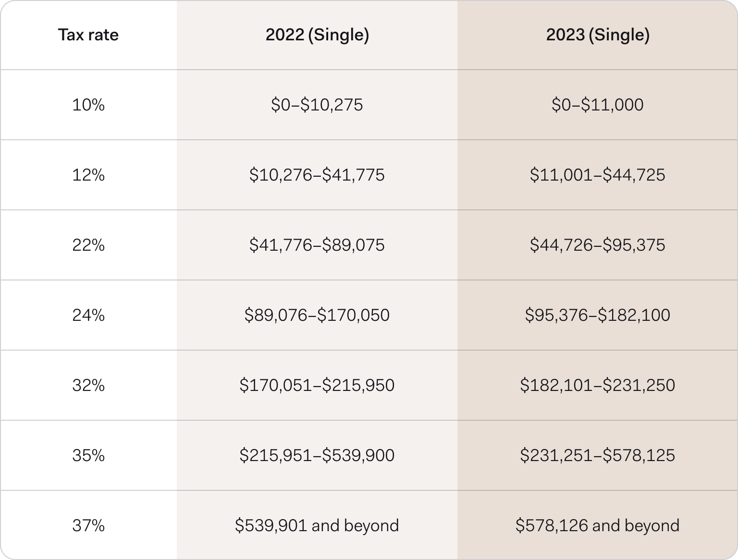This screenshot has width=738, height=560.
Task: Click the $89,076–$170,050 cell
Action: tap(317, 315)
